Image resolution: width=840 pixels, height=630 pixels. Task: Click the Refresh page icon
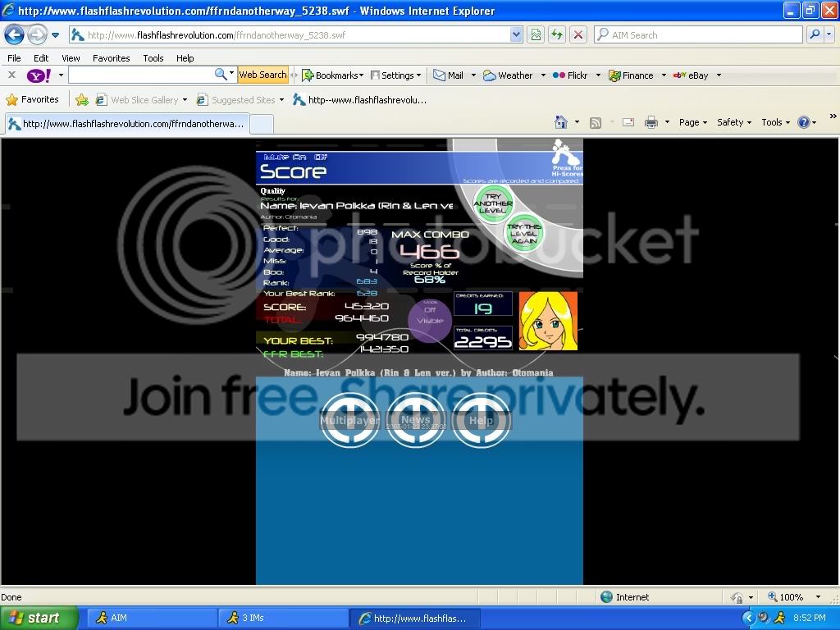click(557, 34)
